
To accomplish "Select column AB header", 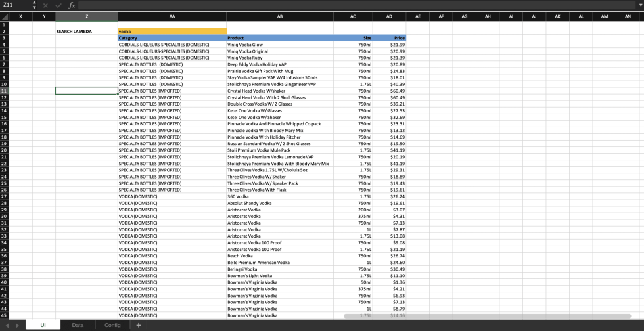I will [x=280, y=16].
